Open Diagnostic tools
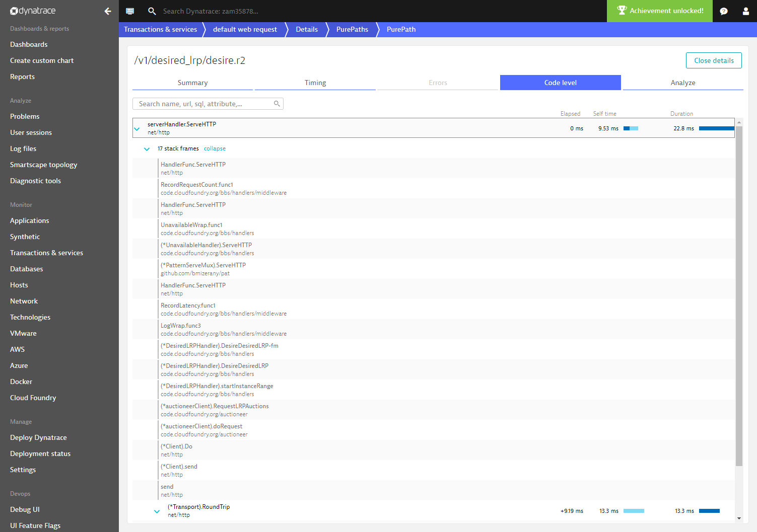This screenshot has width=757, height=532. point(35,181)
